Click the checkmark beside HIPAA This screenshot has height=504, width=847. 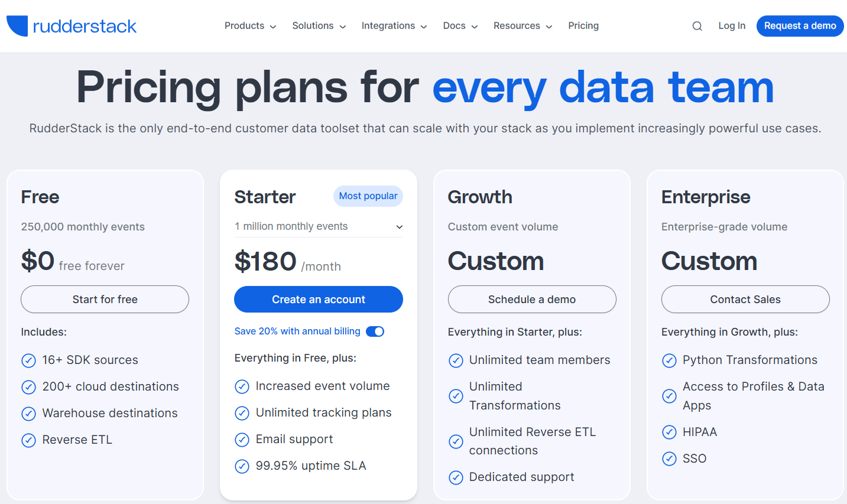coord(669,432)
